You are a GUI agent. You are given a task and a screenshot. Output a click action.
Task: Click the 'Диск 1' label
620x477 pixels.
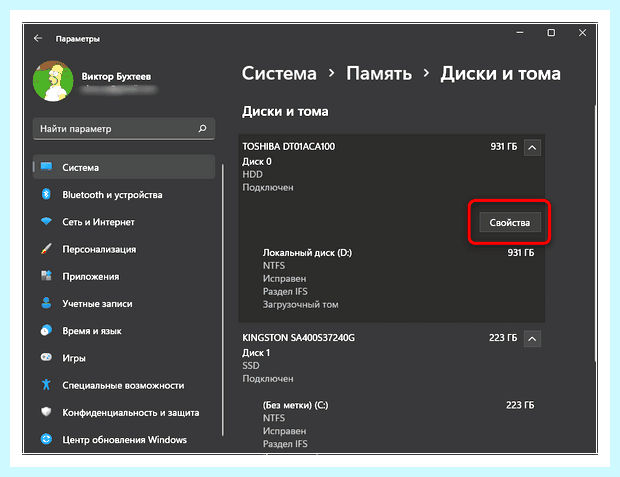256,352
